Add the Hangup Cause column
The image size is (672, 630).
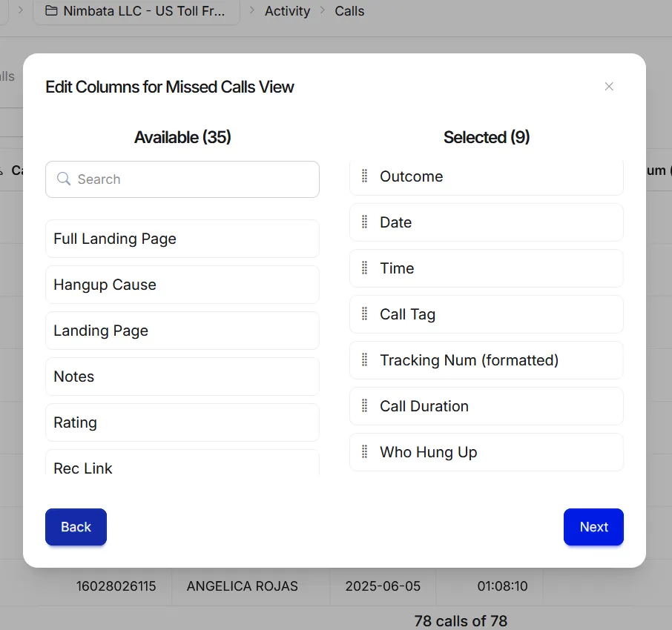(x=182, y=285)
